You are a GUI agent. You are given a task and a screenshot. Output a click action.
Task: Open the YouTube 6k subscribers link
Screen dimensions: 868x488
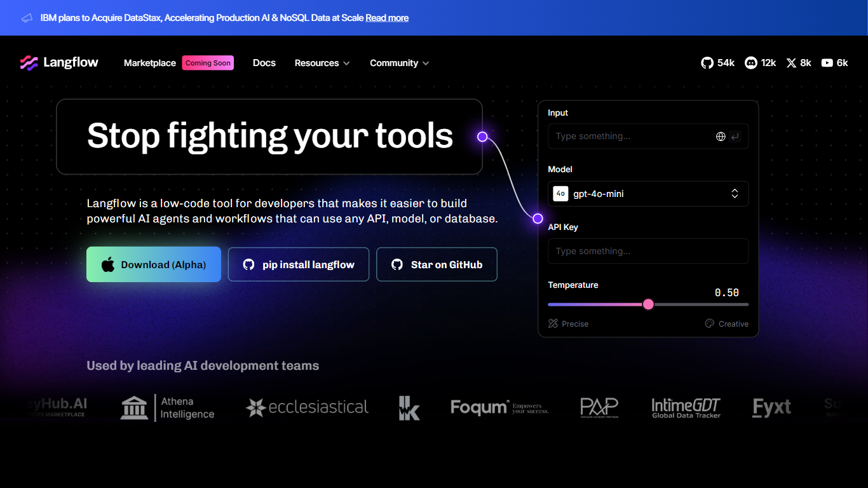[834, 63]
